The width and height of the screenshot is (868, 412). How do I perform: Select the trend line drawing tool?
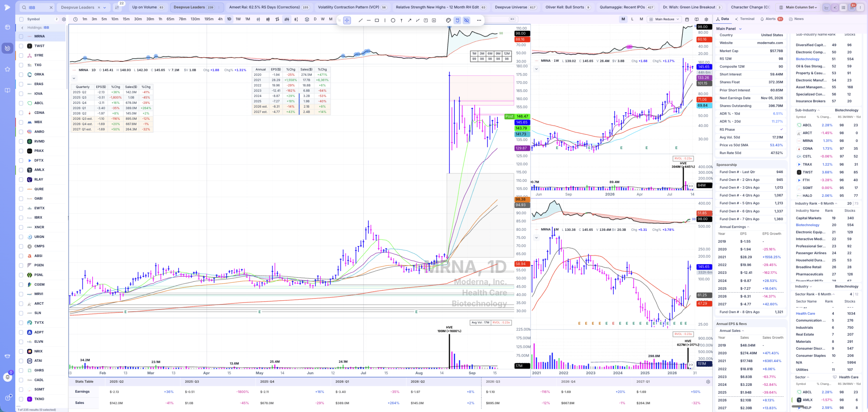pos(360,20)
